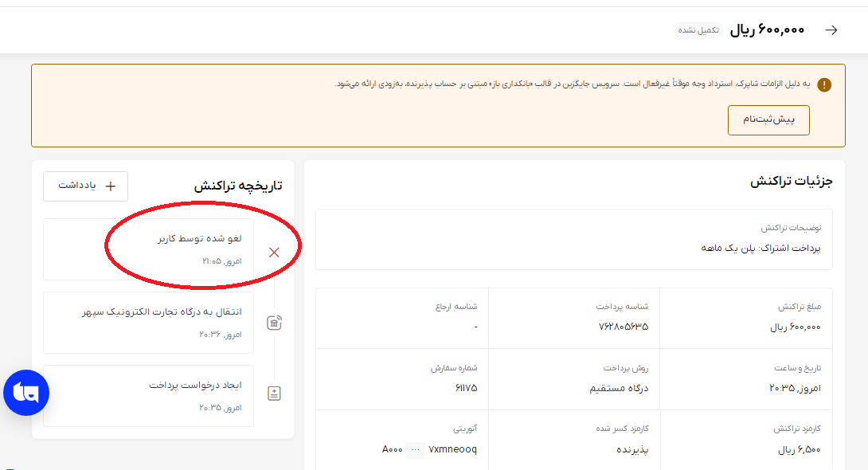Click the payment request created receipt icon

tap(274, 394)
